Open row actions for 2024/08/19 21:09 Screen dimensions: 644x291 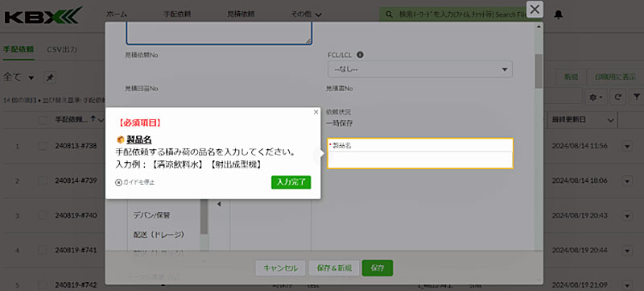pos(628,285)
